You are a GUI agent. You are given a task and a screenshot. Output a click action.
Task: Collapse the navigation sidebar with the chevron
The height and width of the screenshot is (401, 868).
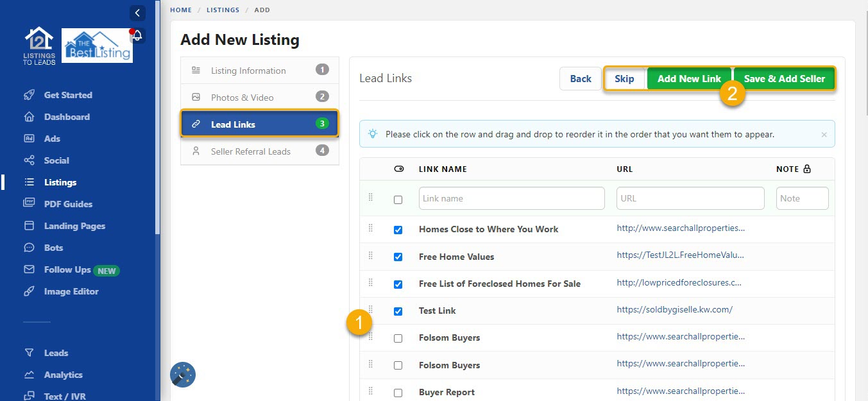(x=137, y=12)
